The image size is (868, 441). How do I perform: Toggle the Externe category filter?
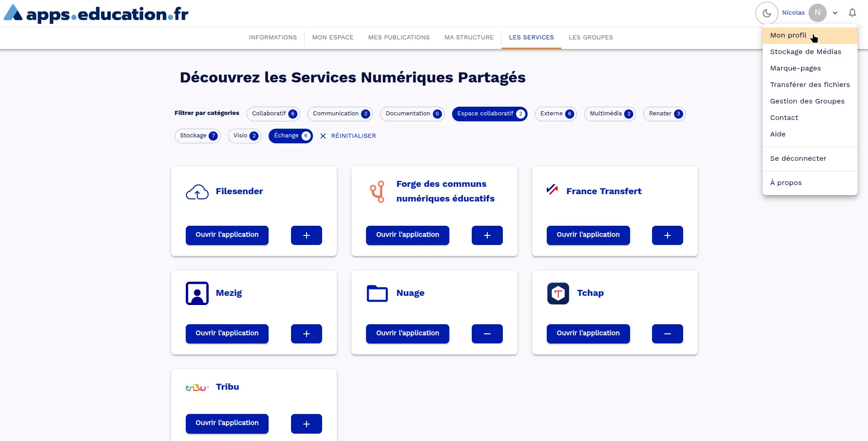(556, 114)
